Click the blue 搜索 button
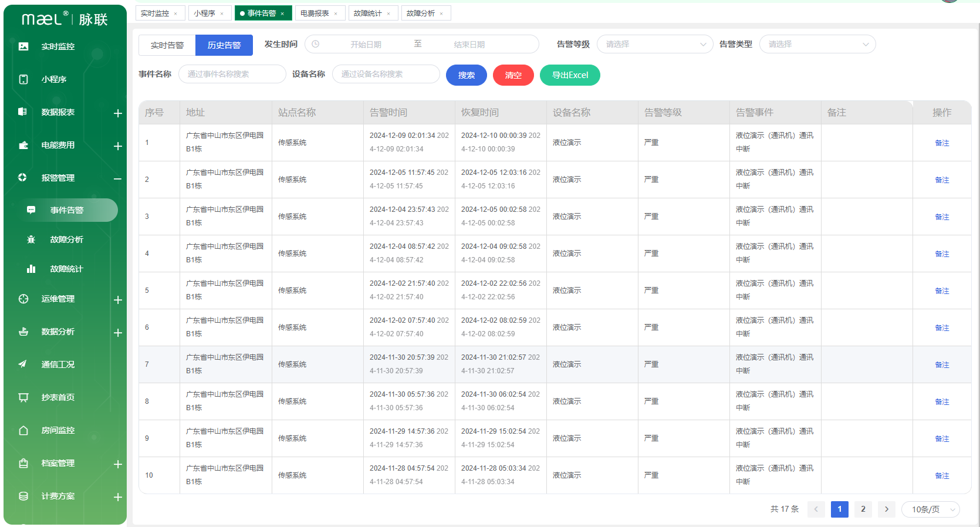980x527 pixels. coord(466,75)
